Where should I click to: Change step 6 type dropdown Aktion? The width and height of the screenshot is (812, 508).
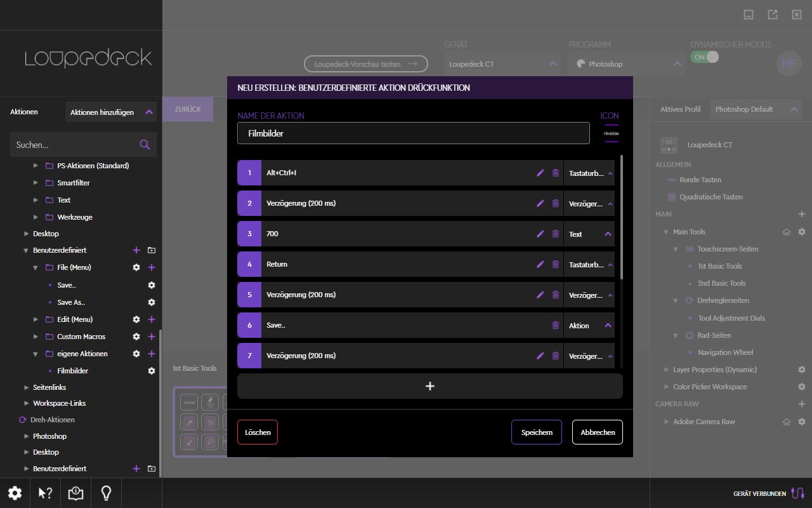tap(589, 325)
